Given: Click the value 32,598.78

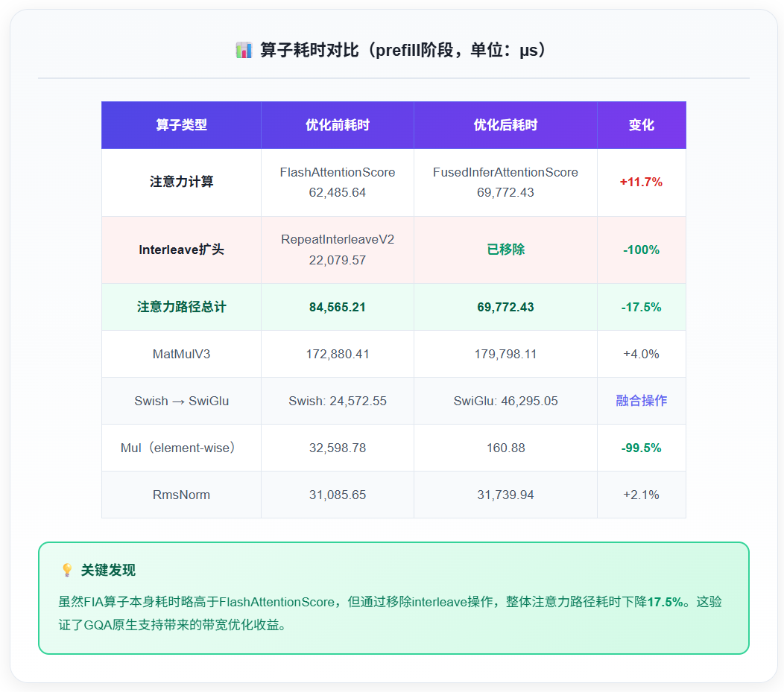Looking at the screenshot, I should [x=338, y=448].
